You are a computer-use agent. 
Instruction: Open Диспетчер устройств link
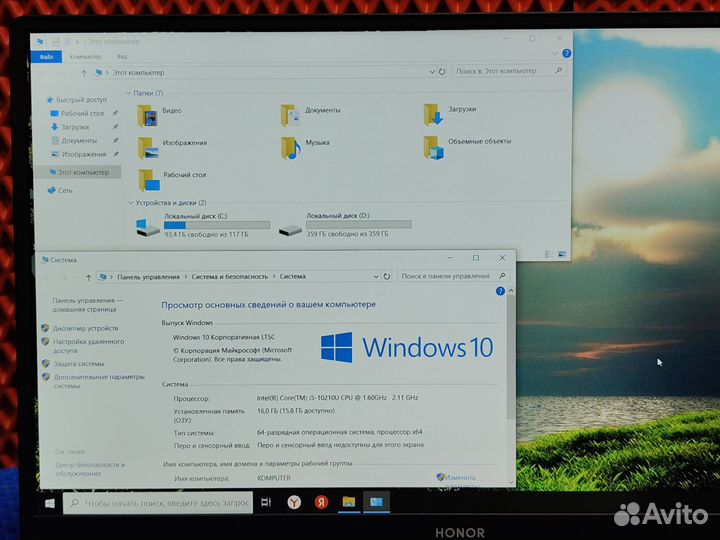85,328
